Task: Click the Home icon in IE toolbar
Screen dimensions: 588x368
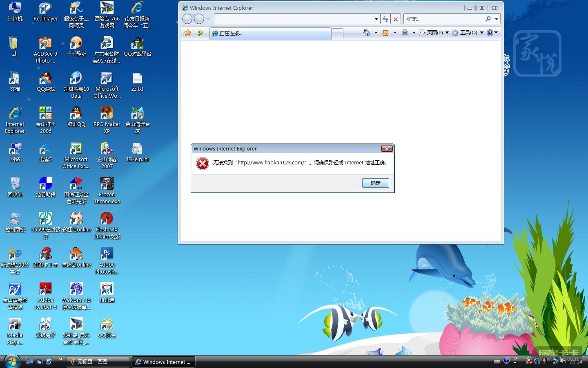Action: (367, 33)
